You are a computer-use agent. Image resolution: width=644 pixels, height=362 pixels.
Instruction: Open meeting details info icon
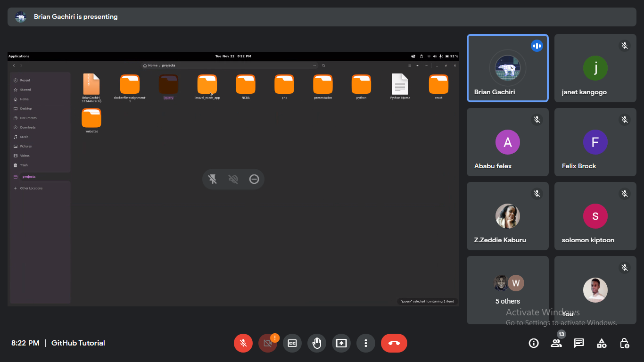(x=534, y=343)
